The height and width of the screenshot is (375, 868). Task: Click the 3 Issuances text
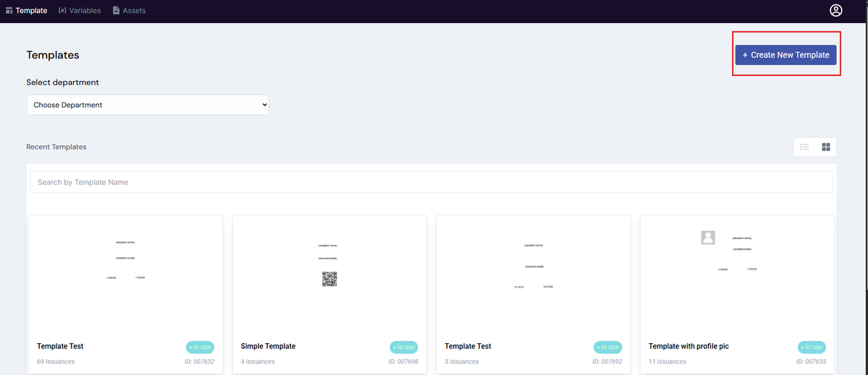click(461, 361)
